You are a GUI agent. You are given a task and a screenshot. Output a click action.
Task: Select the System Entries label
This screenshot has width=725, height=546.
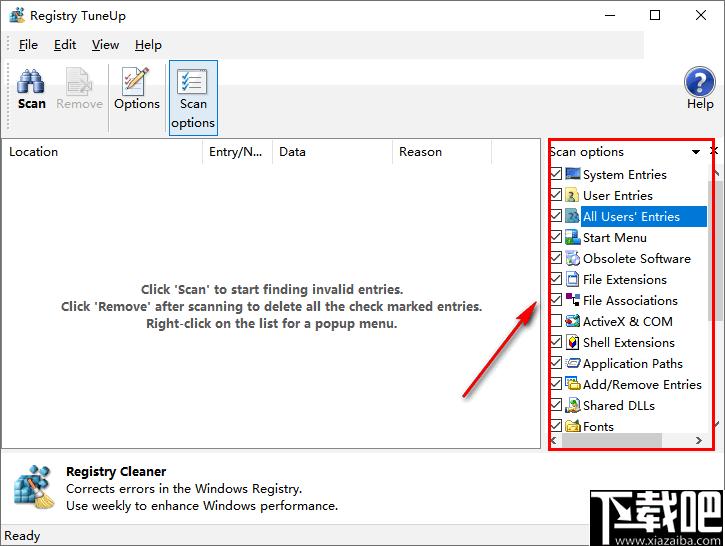click(x=625, y=174)
